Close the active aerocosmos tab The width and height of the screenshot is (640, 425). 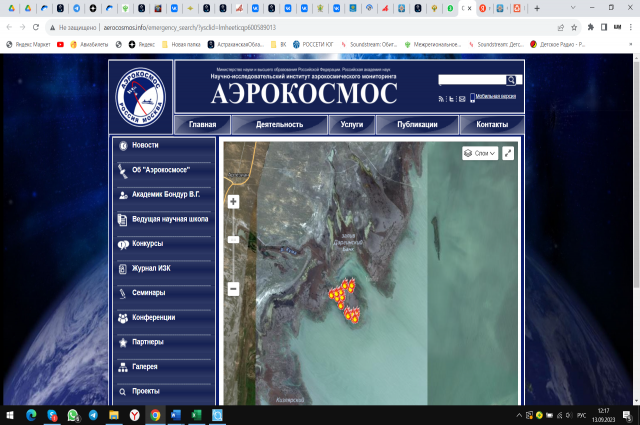tap(469, 8)
